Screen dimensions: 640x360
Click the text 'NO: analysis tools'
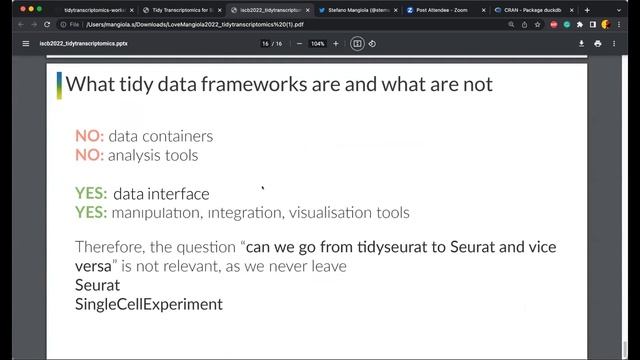pos(137,155)
